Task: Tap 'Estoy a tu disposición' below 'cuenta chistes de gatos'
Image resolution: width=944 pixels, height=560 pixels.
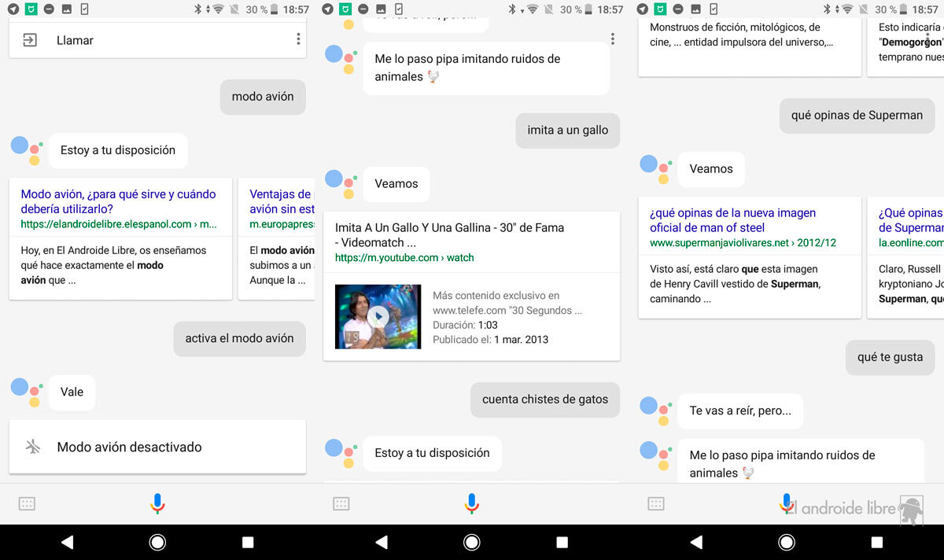Action: 433,453
